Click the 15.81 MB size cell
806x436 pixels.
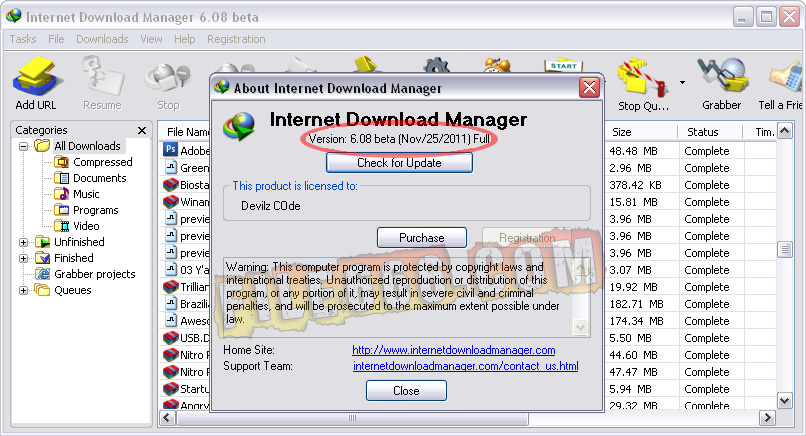point(633,202)
